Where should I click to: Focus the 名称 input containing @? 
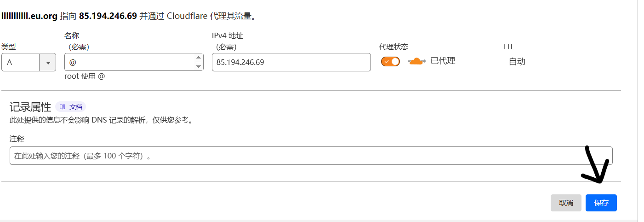point(134,62)
